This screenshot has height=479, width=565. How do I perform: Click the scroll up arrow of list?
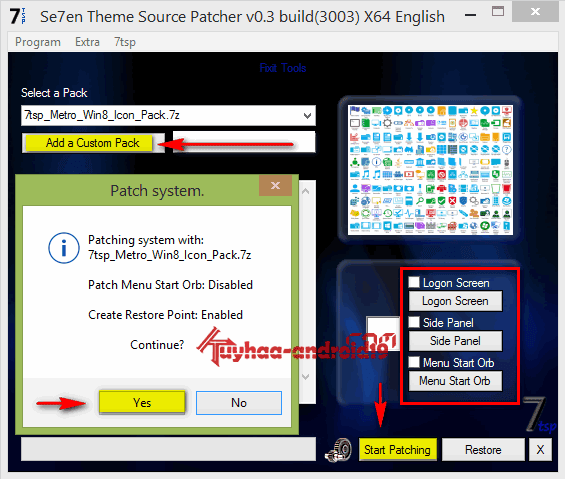coord(306,191)
